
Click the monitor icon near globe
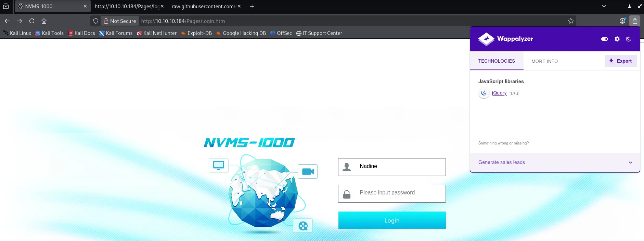(219, 165)
